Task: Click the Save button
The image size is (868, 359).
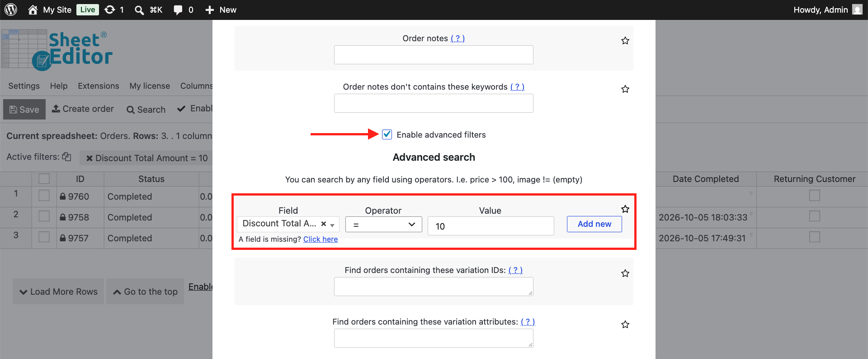Action: [x=24, y=110]
